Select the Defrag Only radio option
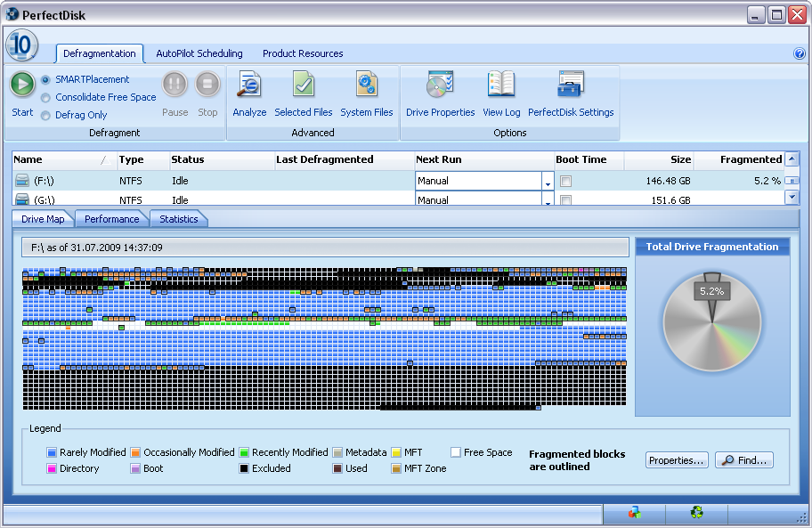The width and height of the screenshot is (812, 528). pos(45,115)
